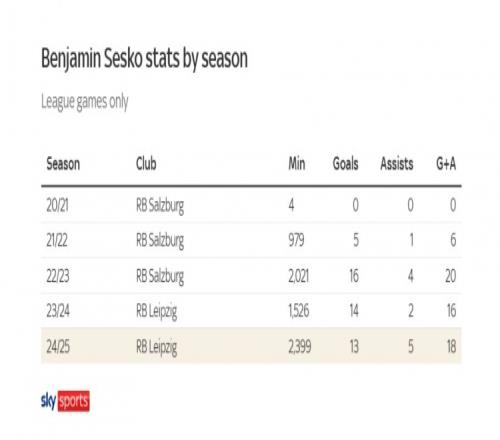This screenshot has height=440, width=500.
Task: Select the 21/22 season cell
Action: point(57,240)
